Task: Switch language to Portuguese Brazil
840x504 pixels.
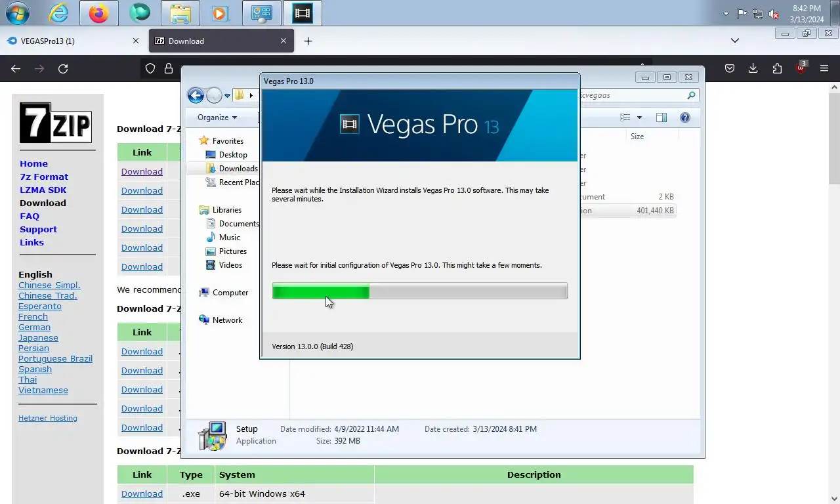Action: pyautogui.click(x=55, y=358)
